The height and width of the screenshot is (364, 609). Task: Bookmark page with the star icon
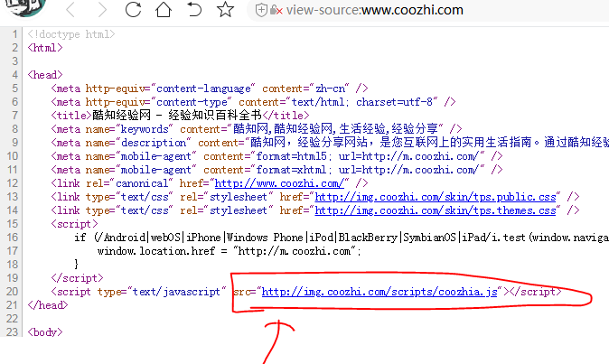(x=225, y=9)
